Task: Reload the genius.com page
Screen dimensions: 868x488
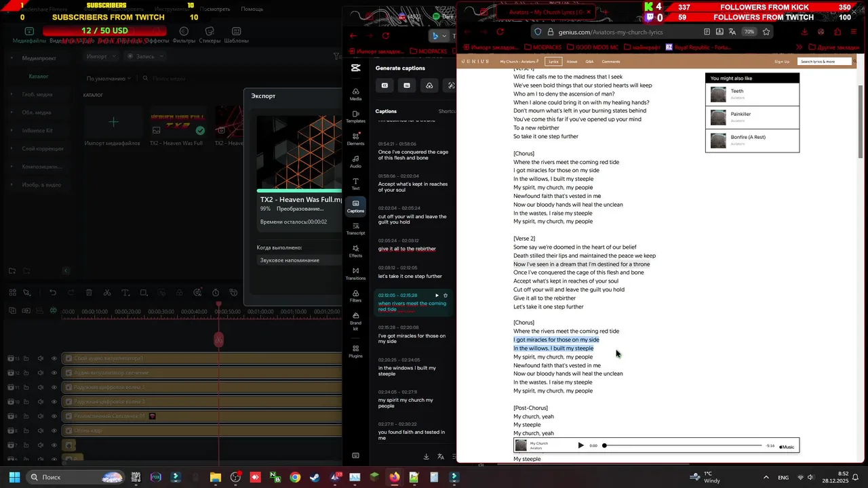Action: (500, 32)
